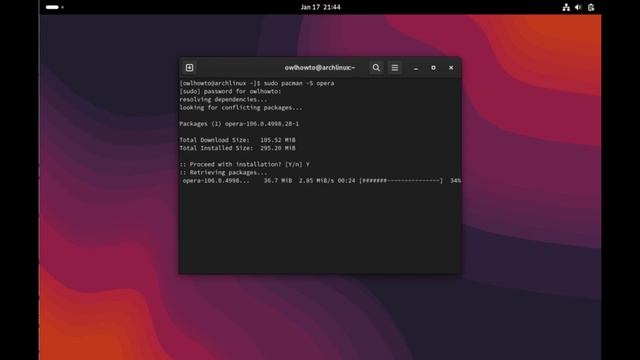Image resolution: width=640 pixels, height=360 pixels.
Task: Open the terminal hamburger menu
Action: pos(395,68)
